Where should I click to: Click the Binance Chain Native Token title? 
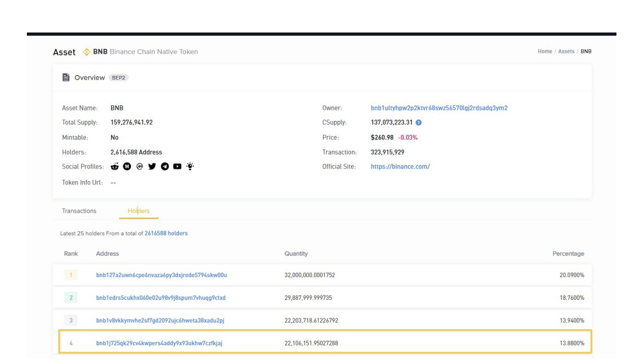tap(154, 52)
